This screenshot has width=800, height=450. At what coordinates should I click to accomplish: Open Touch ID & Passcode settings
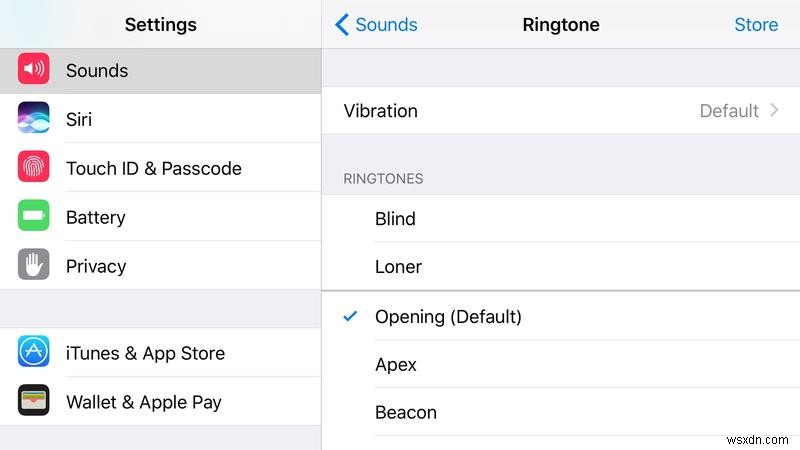click(154, 168)
